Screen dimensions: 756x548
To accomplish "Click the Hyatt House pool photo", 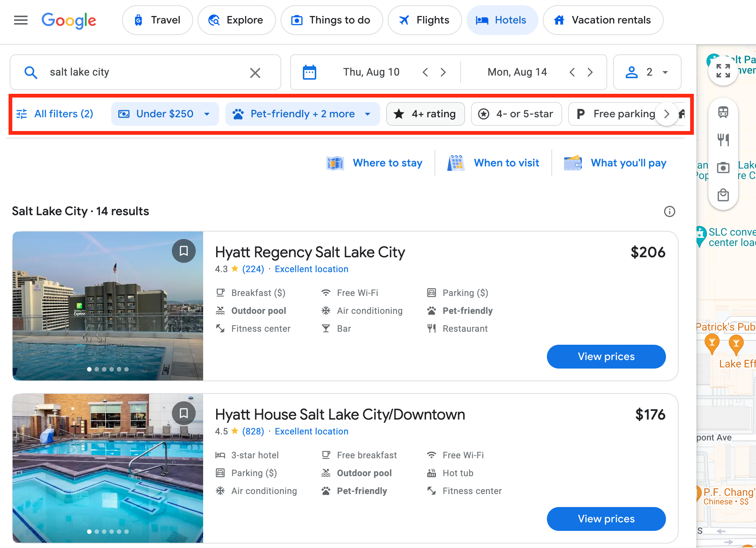I will pyautogui.click(x=108, y=468).
